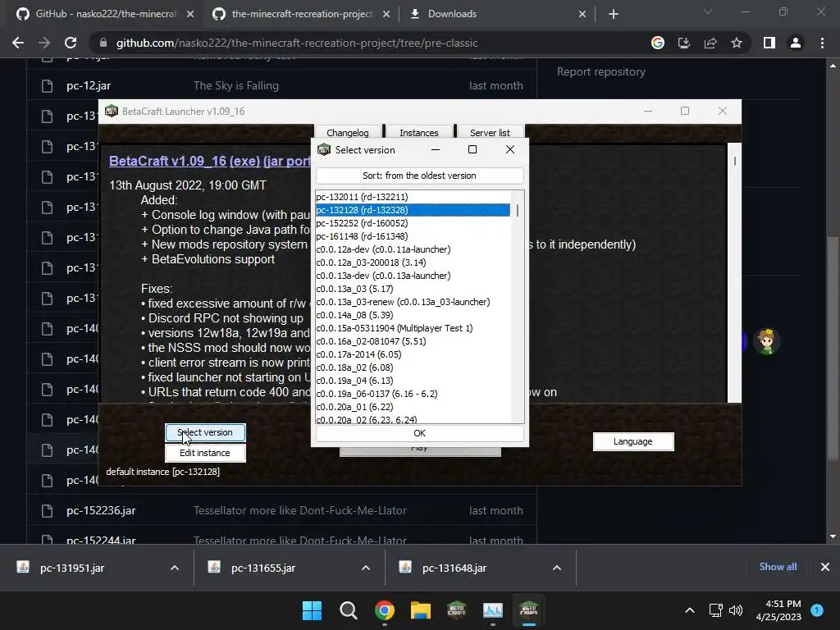Click the Language button
This screenshot has height=630, width=840.
pyautogui.click(x=633, y=441)
